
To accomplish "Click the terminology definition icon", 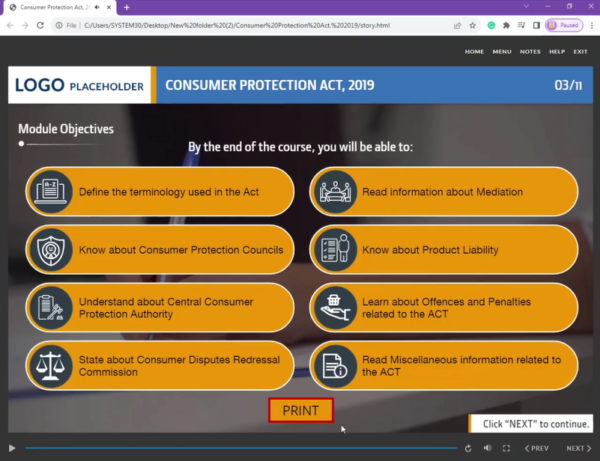I will point(48,192).
